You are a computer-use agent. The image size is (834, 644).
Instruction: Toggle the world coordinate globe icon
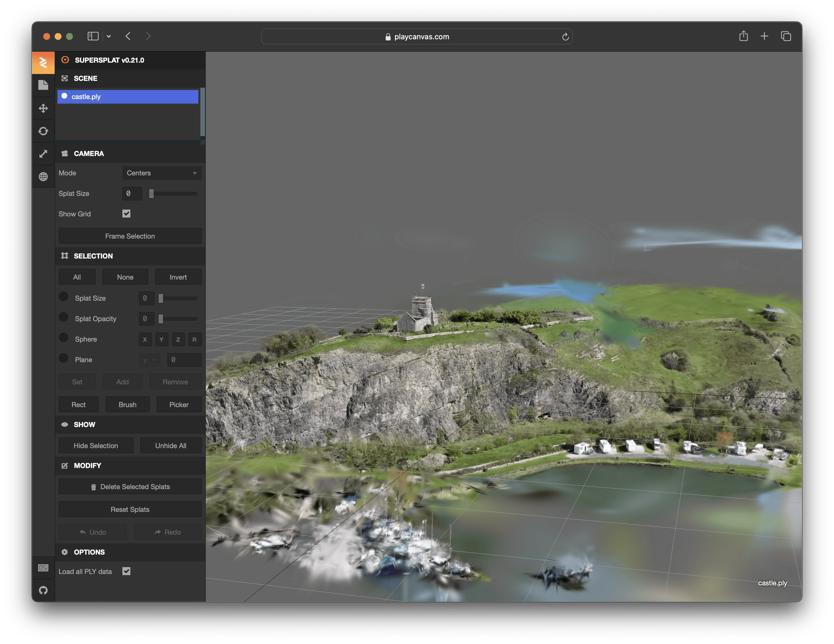point(43,177)
